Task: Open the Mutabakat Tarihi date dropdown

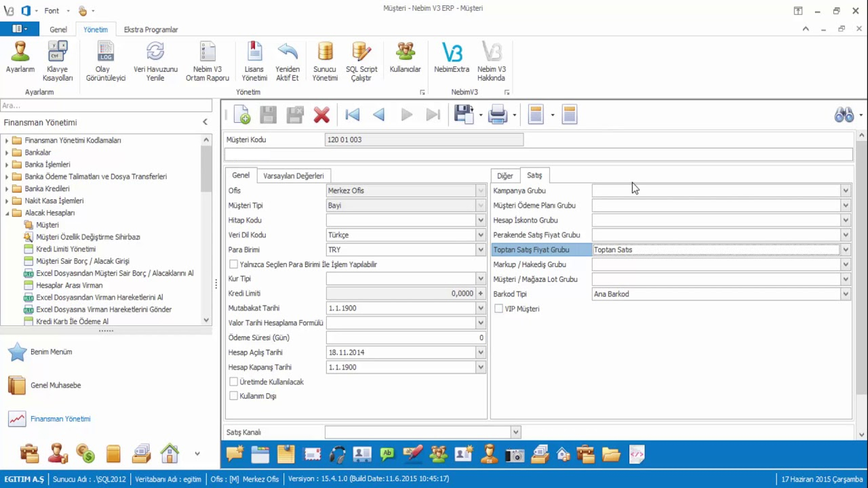Action: [480, 308]
